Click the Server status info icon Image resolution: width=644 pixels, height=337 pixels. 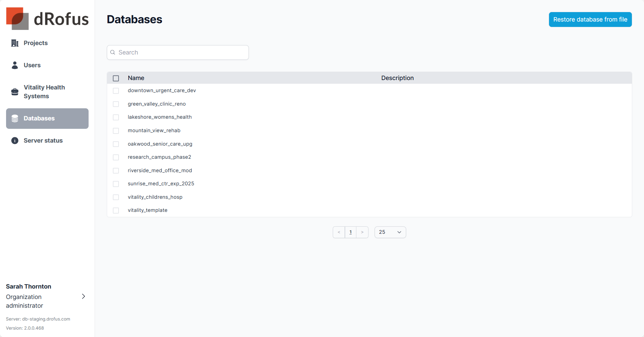[x=15, y=141]
